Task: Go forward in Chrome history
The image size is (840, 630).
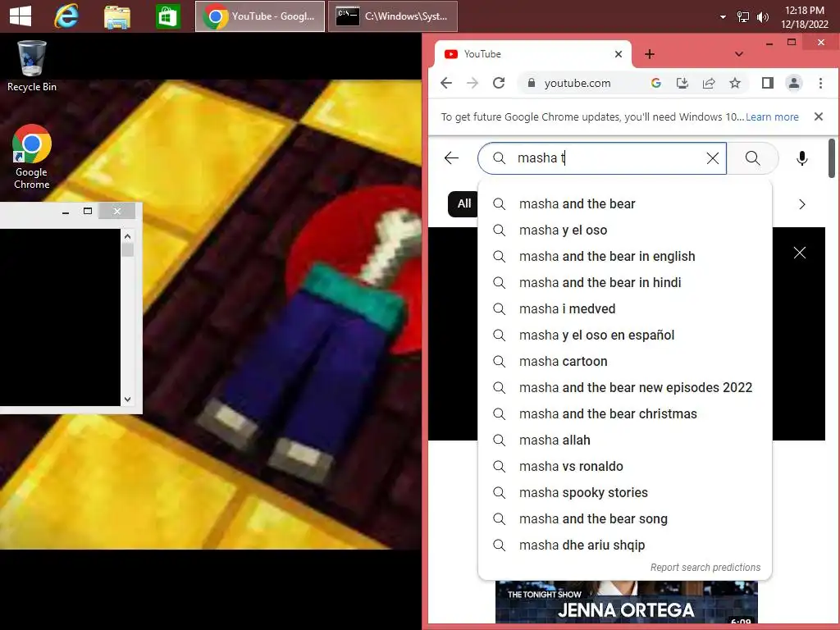Action: 472,83
